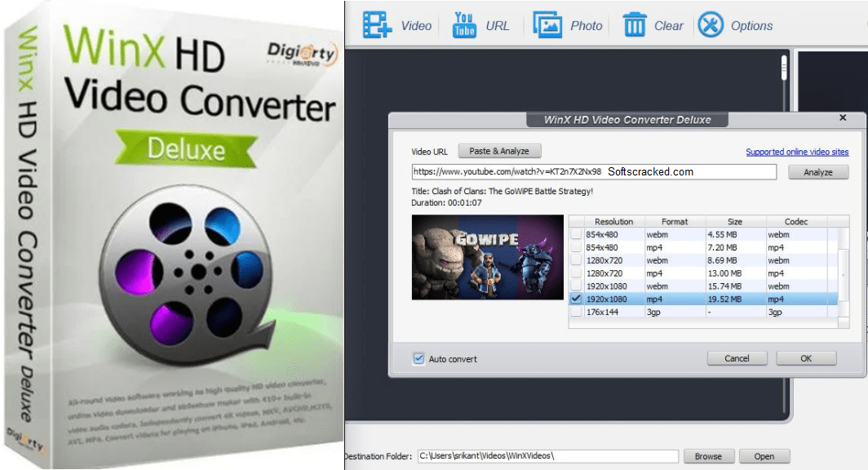
Task: Open the YouTube URL downloader icon
Action: click(x=463, y=24)
